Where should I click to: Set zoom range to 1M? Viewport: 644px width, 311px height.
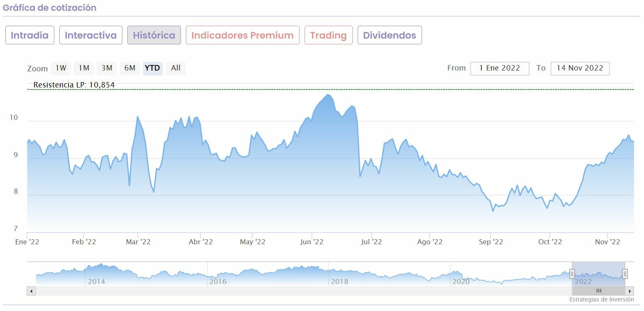(84, 68)
